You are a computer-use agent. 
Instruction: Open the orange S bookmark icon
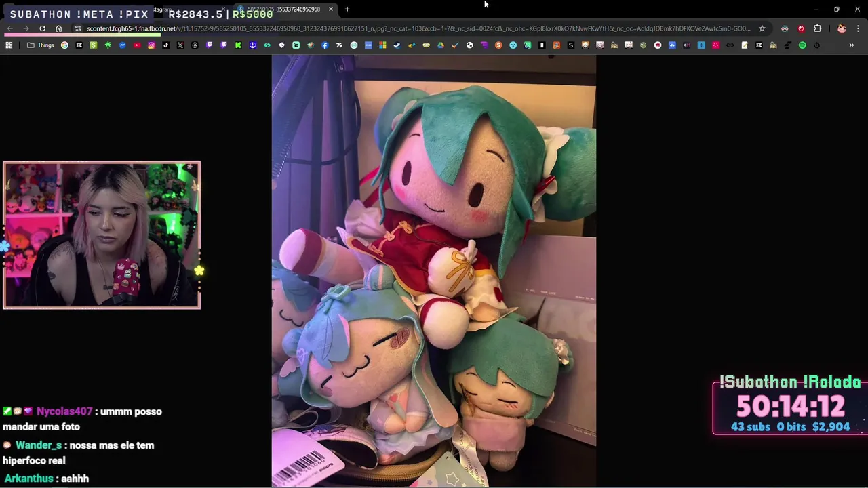coord(498,45)
